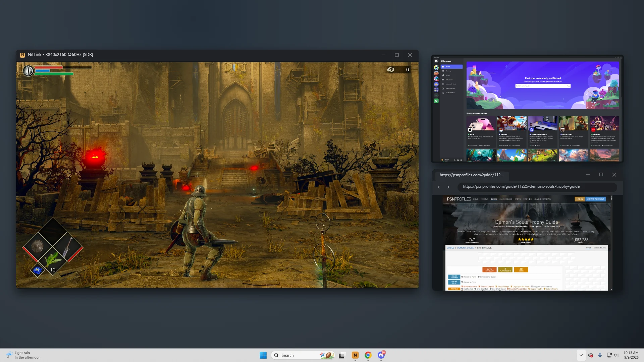Select the Entertainment category in Discord Discover

click(451, 88)
